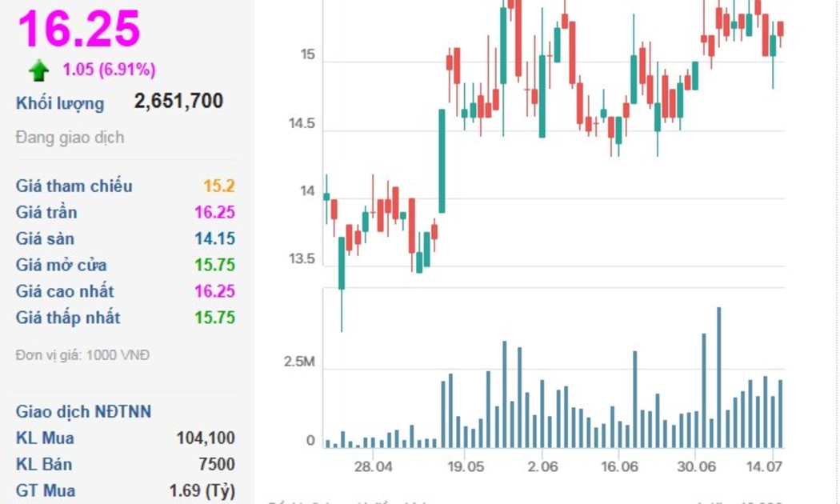Click the KL Mua value 104,100
This screenshot has width=840, height=504.
click(x=206, y=438)
